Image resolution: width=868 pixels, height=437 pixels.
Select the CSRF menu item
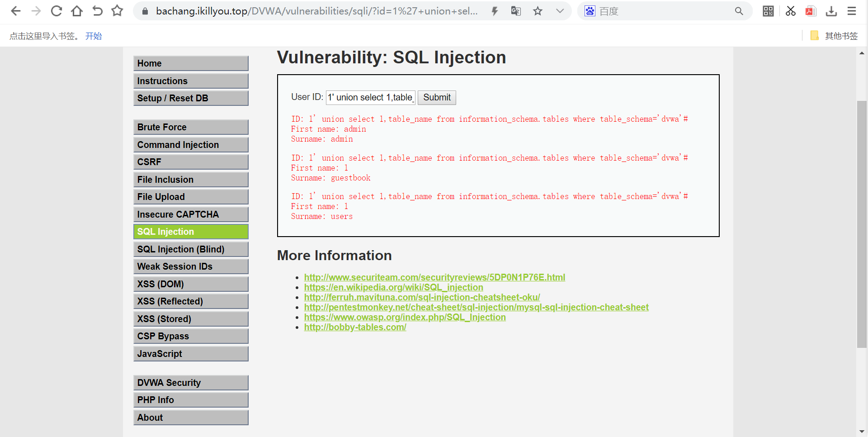(191, 162)
